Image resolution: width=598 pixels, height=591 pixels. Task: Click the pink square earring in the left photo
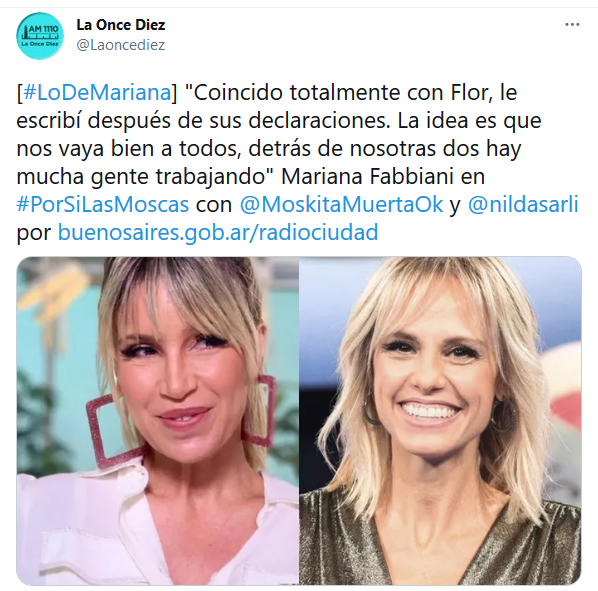(112, 431)
